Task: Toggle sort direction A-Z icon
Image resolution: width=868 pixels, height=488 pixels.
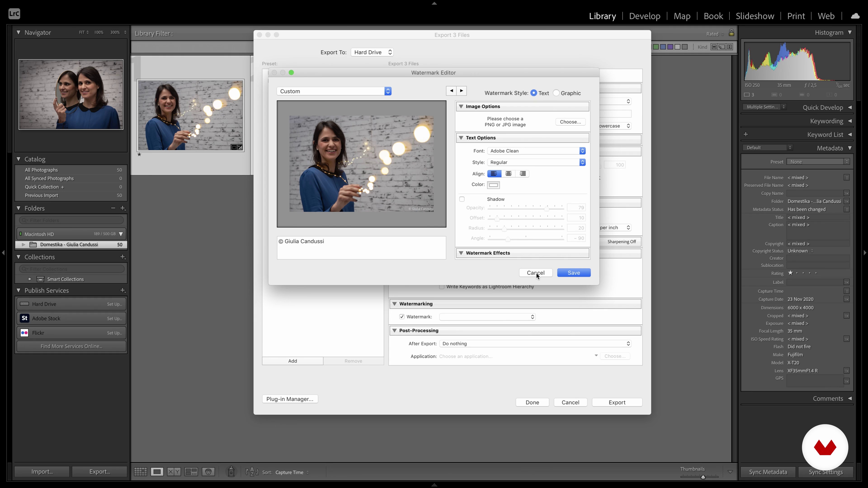Action: [252, 472]
